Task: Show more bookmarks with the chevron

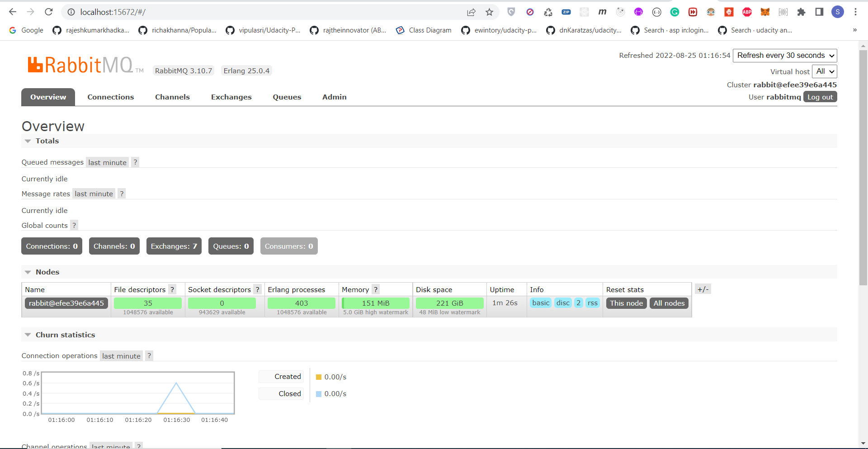Action: coord(855,30)
